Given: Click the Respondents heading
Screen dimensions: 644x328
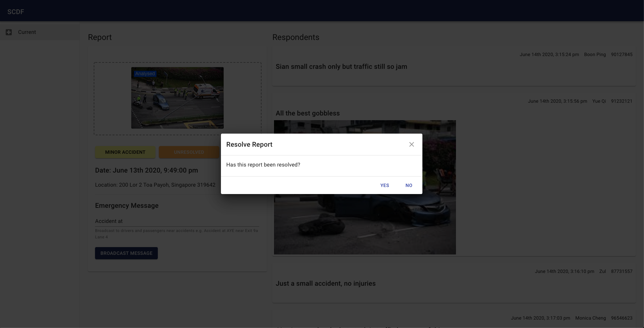Looking at the screenshot, I should click(x=296, y=37).
